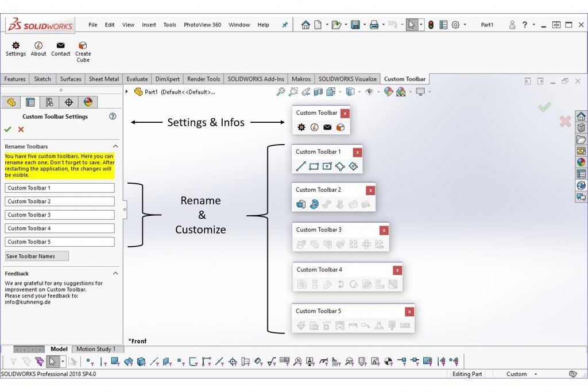Cancel settings with the red X
Image resolution: width=588 pixels, height=392 pixels.
[x=21, y=129]
